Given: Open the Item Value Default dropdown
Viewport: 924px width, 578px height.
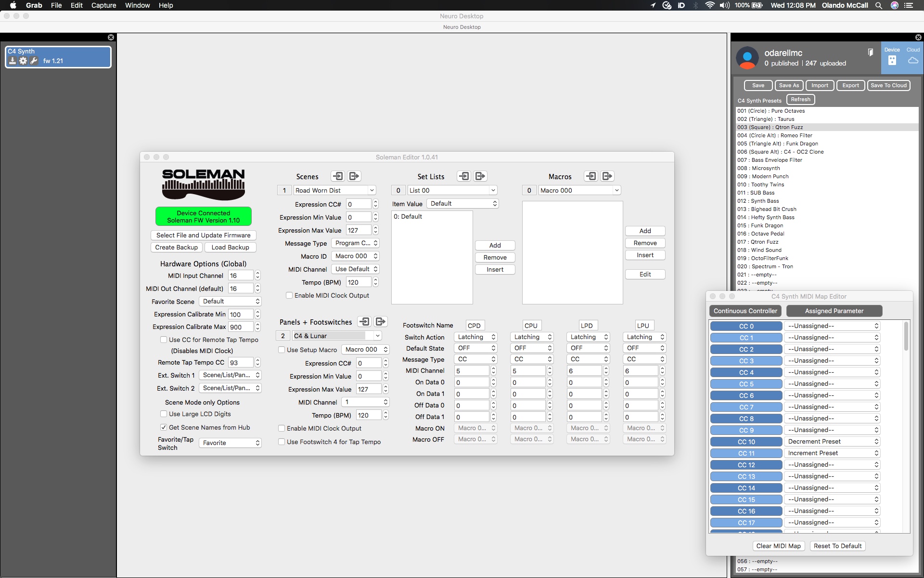Looking at the screenshot, I should pyautogui.click(x=462, y=204).
